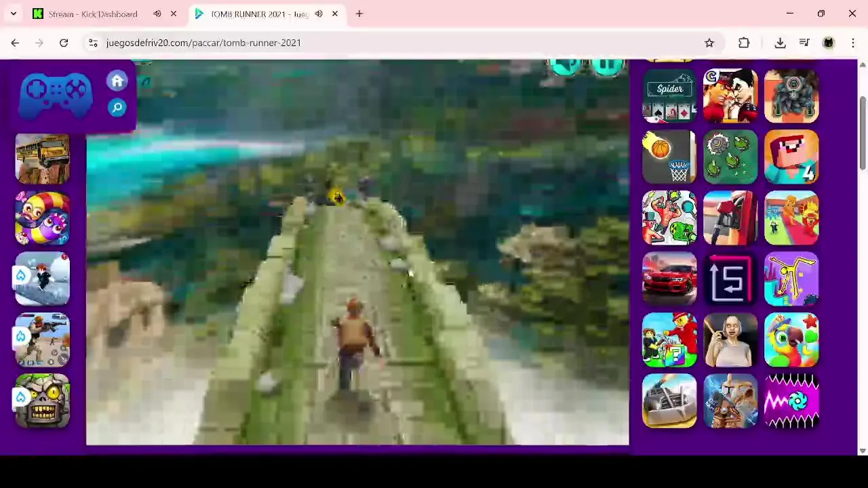868x488 pixels.
Task: Mute the Kick Dashboard tab audio
Action: 157,14
